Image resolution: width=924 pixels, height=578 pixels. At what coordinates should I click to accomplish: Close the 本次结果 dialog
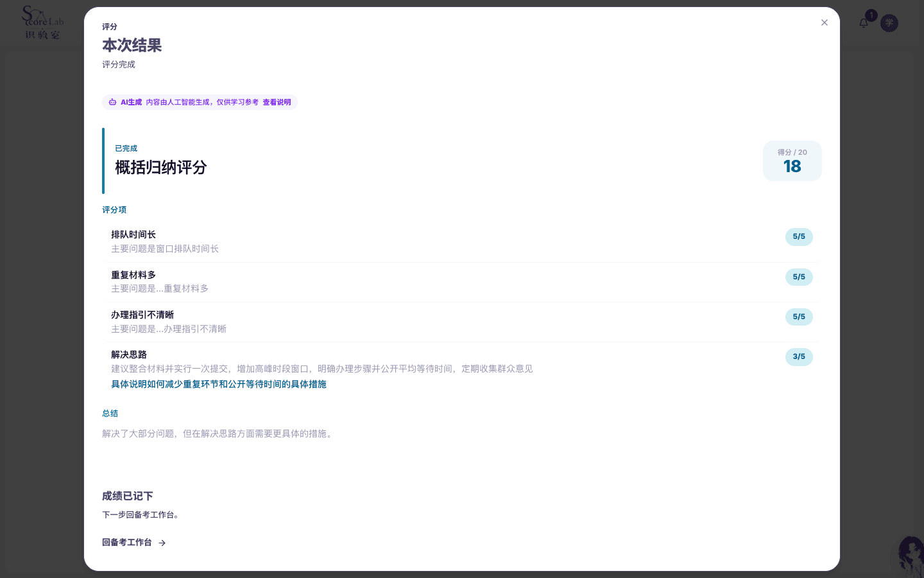click(x=825, y=22)
